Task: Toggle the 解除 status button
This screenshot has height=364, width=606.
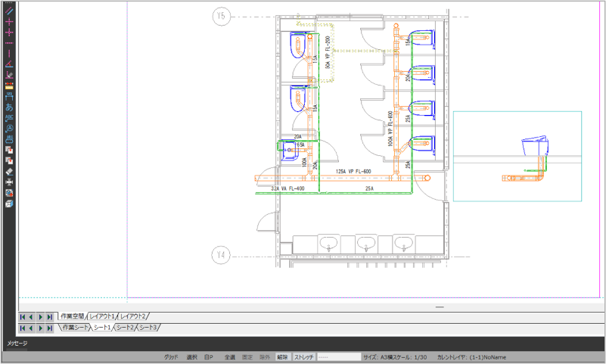Action: [x=282, y=356]
